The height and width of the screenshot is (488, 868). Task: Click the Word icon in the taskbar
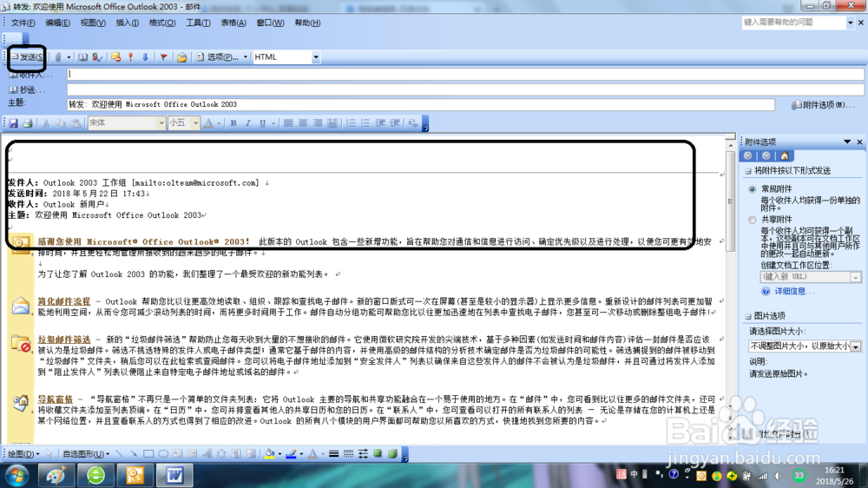coord(175,475)
